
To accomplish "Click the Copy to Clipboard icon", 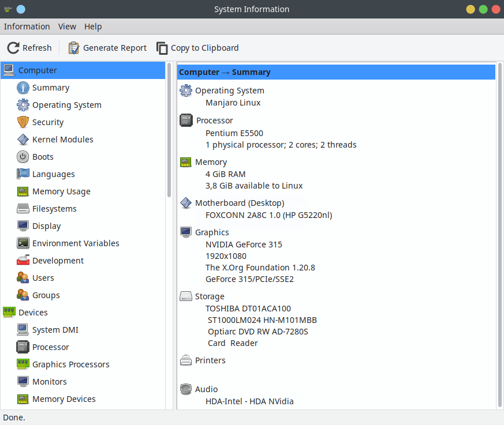I will [x=162, y=48].
